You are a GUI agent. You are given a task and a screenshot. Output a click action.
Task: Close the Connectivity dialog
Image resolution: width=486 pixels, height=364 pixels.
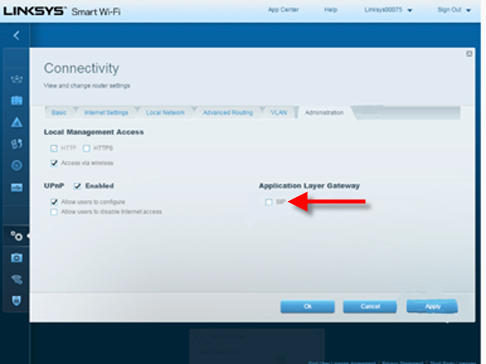click(x=469, y=54)
